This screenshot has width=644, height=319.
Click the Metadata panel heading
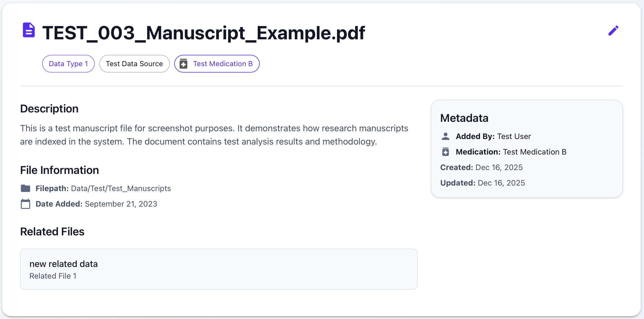[464, 118]
